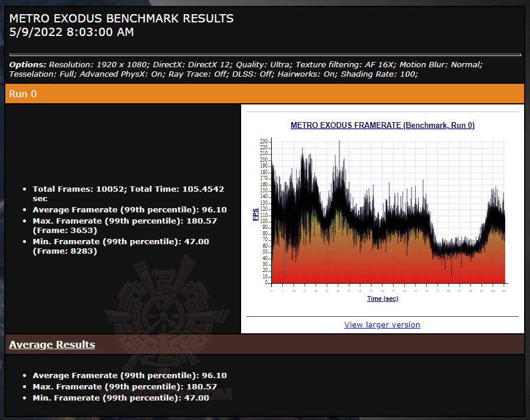Click the Hairworks: On option text
530x420 pixels.
click(308, 74)
